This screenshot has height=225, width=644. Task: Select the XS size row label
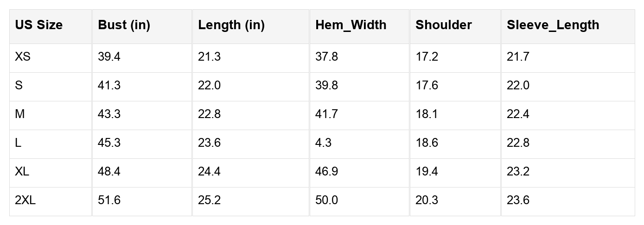(x=23, y=57)
